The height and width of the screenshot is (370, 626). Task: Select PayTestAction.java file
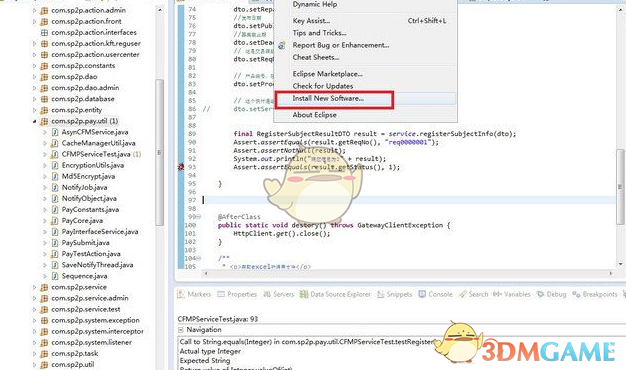[x=91, y=254]
